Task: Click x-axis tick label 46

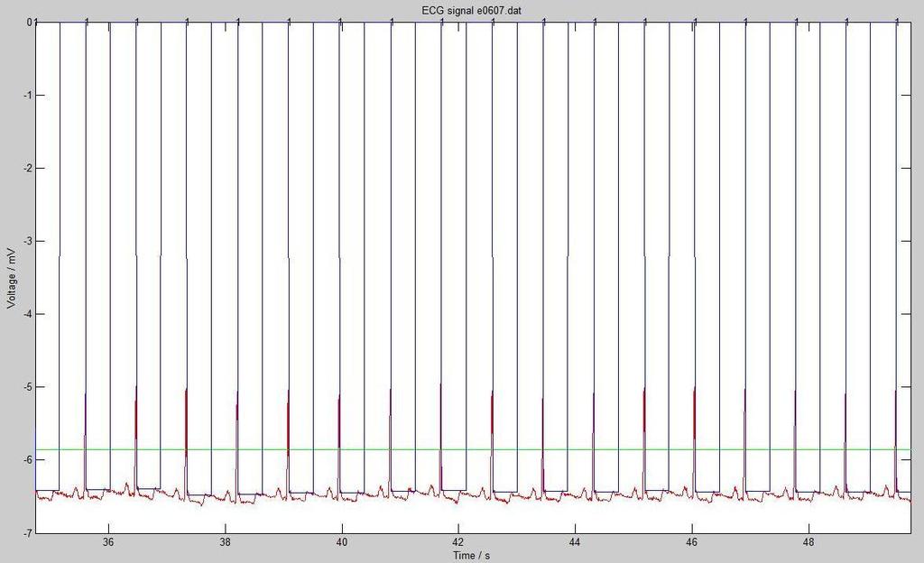Action: pos(692,543)
